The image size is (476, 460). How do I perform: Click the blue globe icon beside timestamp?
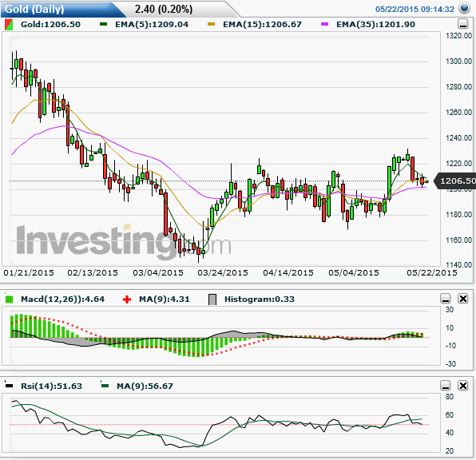coord(464,8)
